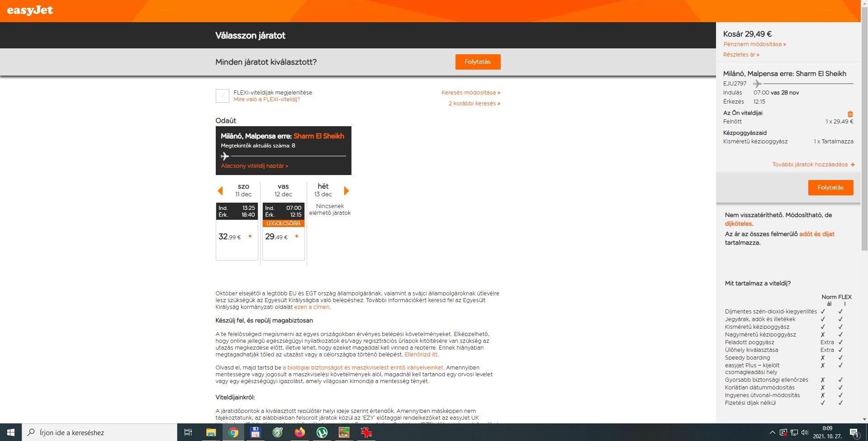This screenshot has height=441, width=868.
Task: Choose the 13:25 flight for 32,99 €
Action: tap(237, 231)
